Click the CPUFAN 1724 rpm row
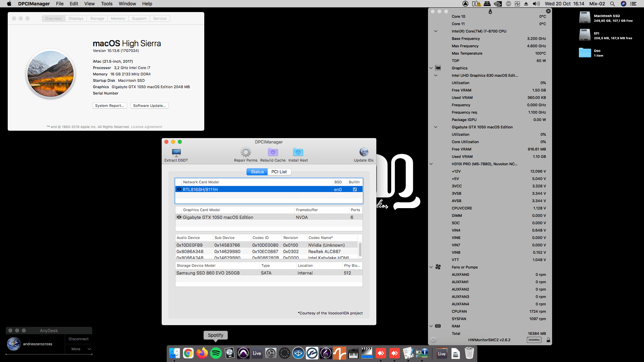Image resolution: width=644 pixels, height=362 pixels. tap(498, 311)
